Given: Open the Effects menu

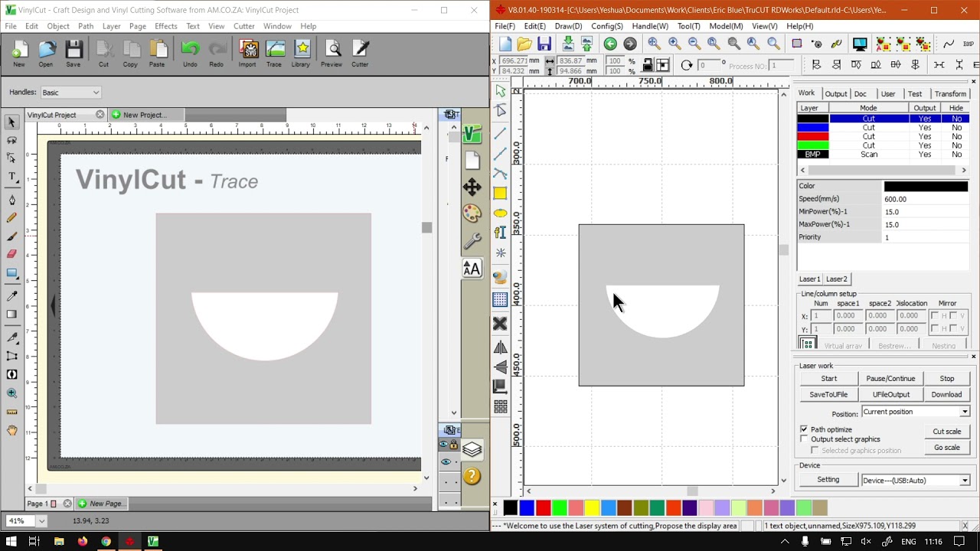Looking at the screenshot, I should (165, 26).
